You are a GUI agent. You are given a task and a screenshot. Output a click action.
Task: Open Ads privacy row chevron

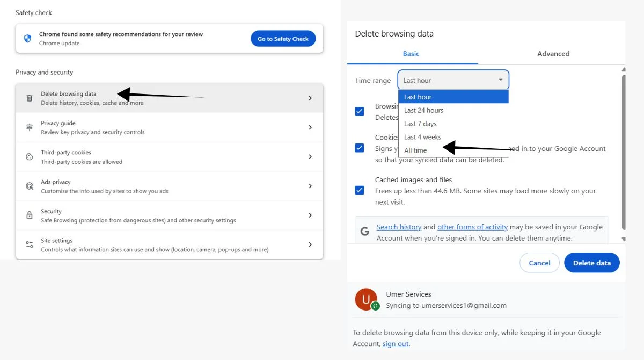[310, 186]
